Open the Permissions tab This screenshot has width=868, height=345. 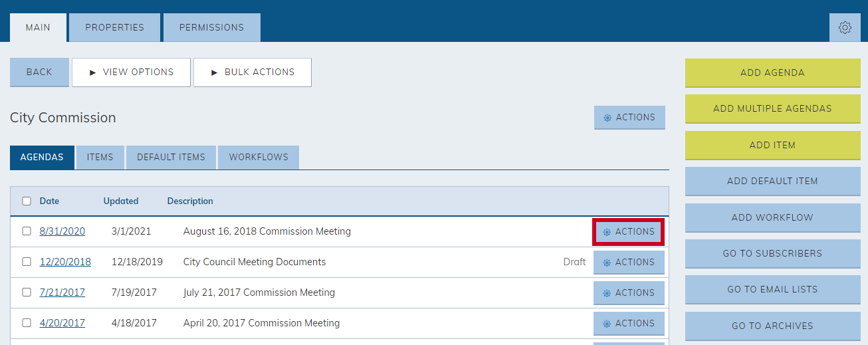pyautogui.click(x=212, y=28)
